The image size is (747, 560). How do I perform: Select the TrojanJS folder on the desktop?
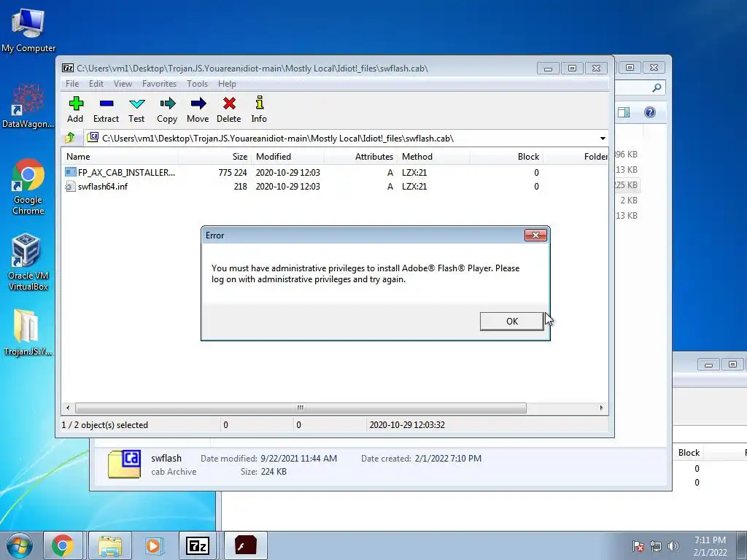[27, 332]
